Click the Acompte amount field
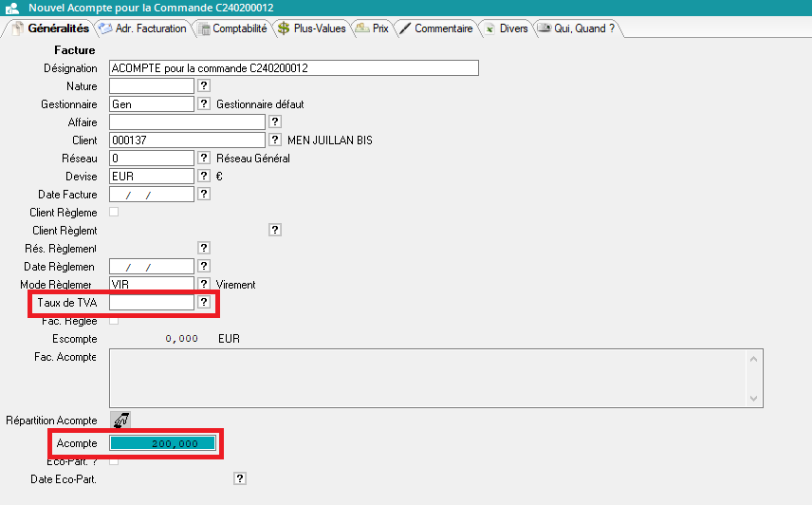This screenshot has width=812, height=505. [162, 443]
